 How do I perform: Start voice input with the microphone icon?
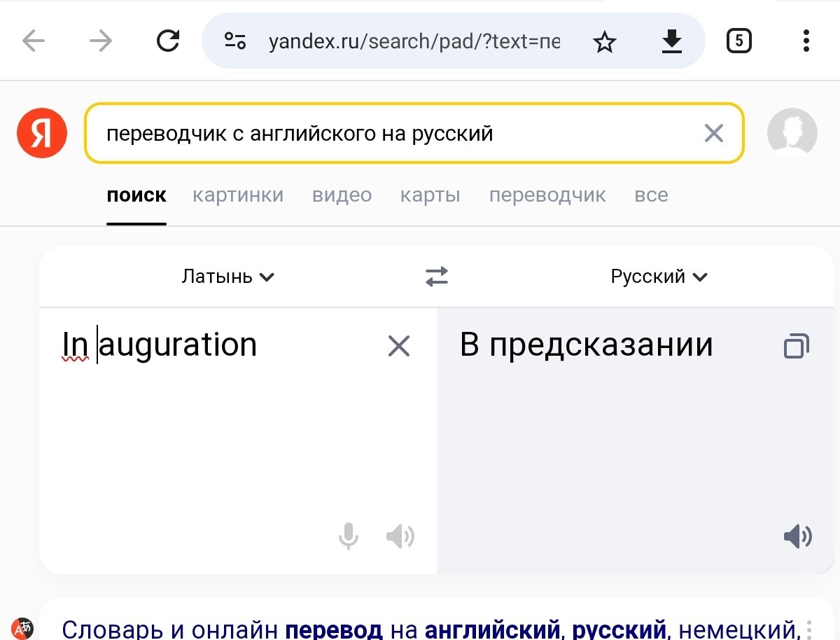tap(348, 537)
